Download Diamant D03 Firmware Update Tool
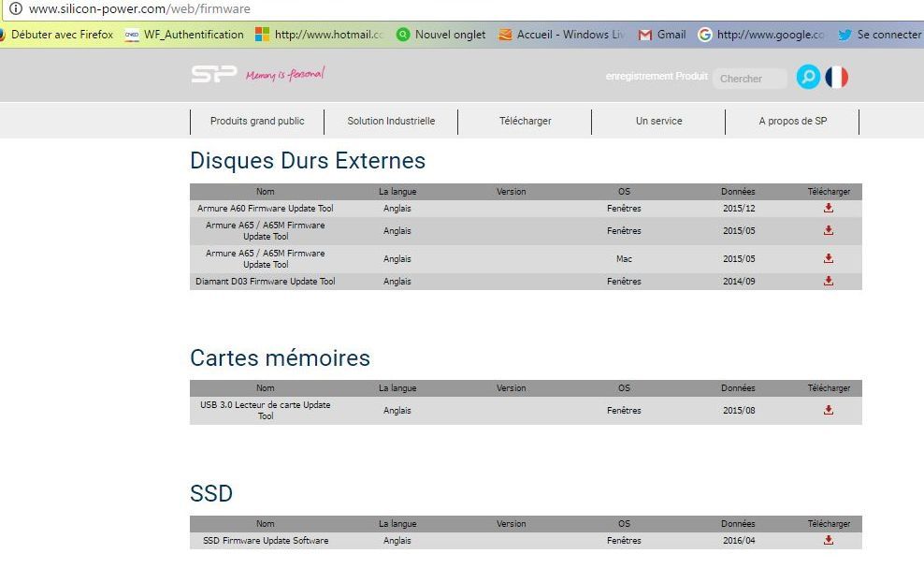The image size is (924, 568). pos(829,281)
